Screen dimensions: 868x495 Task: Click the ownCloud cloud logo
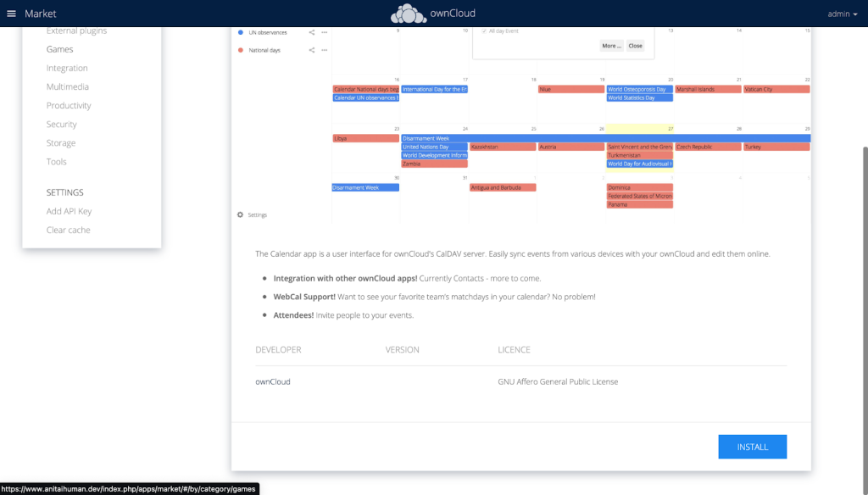click(409, 14)
